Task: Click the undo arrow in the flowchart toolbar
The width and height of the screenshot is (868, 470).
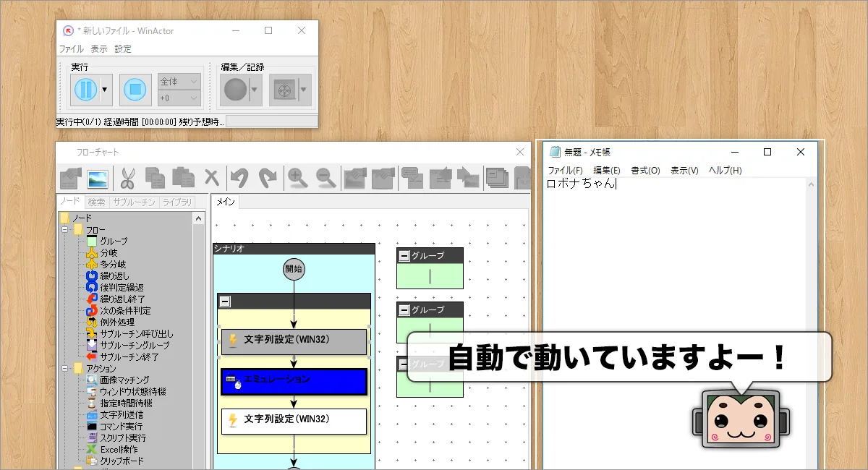Action: [x=239, y=177]
